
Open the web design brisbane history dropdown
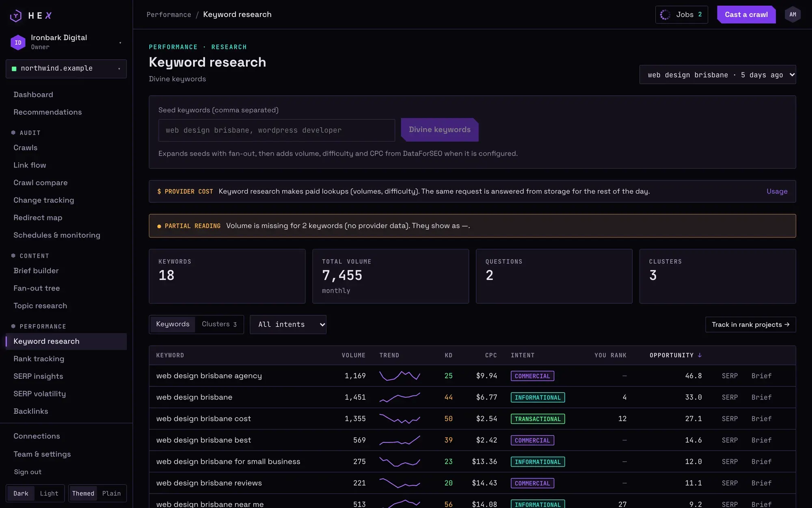tap(717, 75)
